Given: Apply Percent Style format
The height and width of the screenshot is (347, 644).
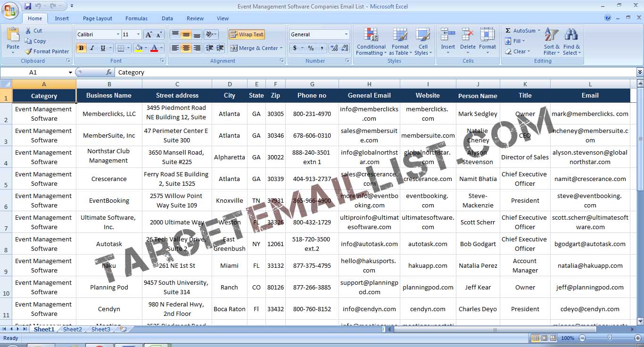Looking at the screenshot, I should click(x=311, y=48).
